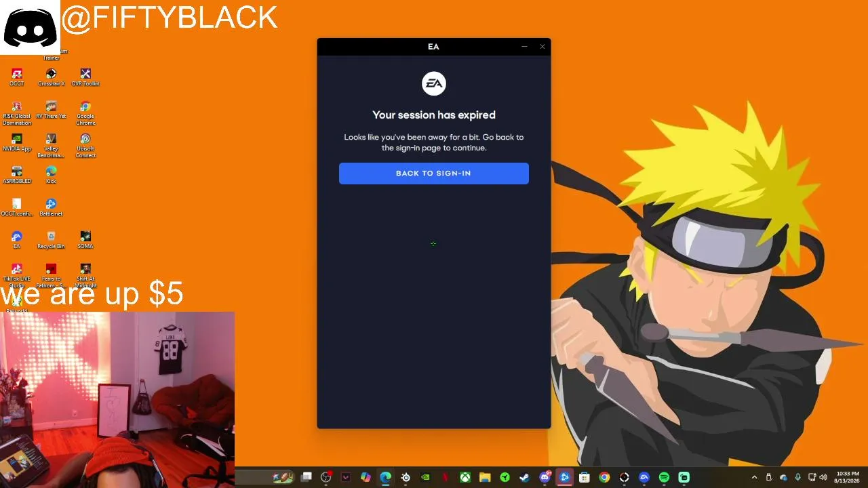Open Task View in the taskbar
868x488 pixels.
307,477
